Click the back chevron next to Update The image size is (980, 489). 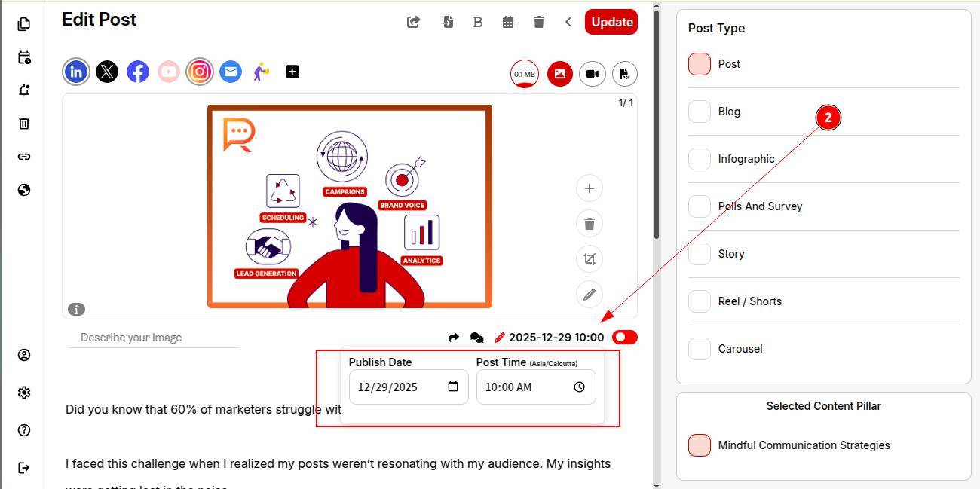tap(568, 22)
